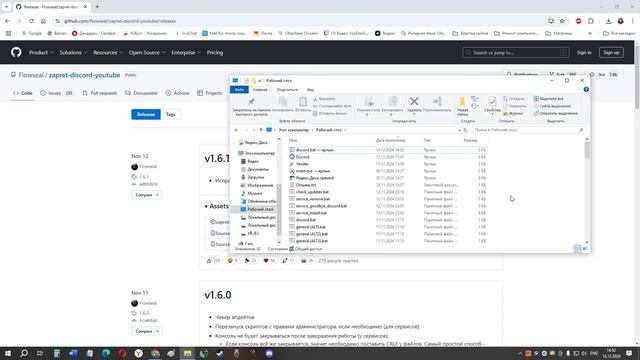
Task: Open the Open Source dropdown in GitHub header
Action: (x=147, y=52)
